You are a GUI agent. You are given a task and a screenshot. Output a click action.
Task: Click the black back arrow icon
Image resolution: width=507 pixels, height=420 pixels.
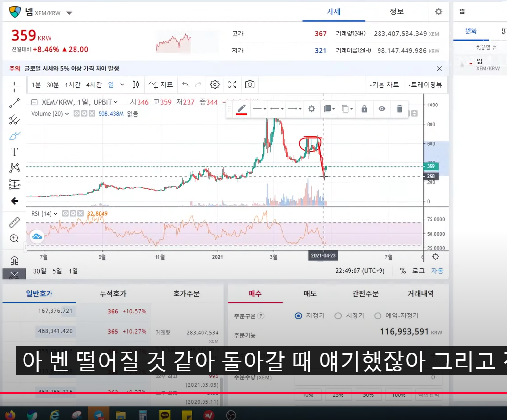(14, 201)
